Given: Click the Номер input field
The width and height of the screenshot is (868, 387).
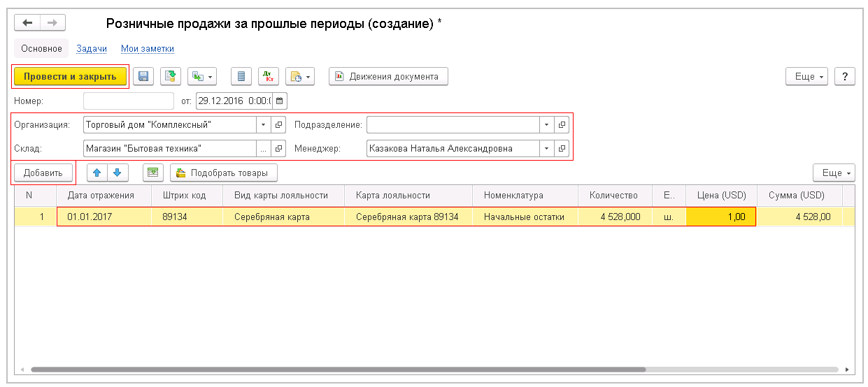Looking at the screenshot, I should [128, 101].
